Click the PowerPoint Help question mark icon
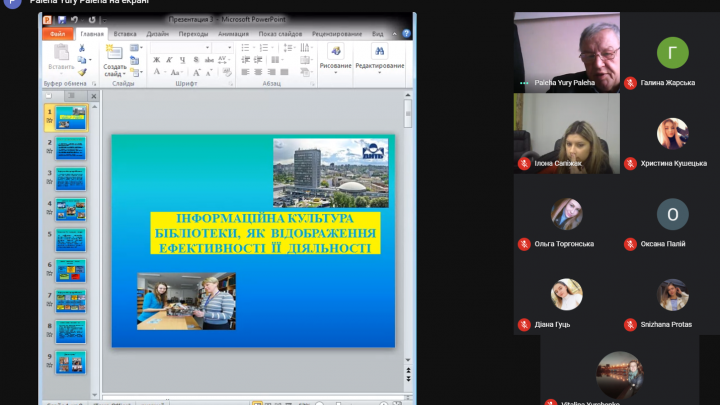The height and width of the screenshot is (405, 720). click(406, 34)
